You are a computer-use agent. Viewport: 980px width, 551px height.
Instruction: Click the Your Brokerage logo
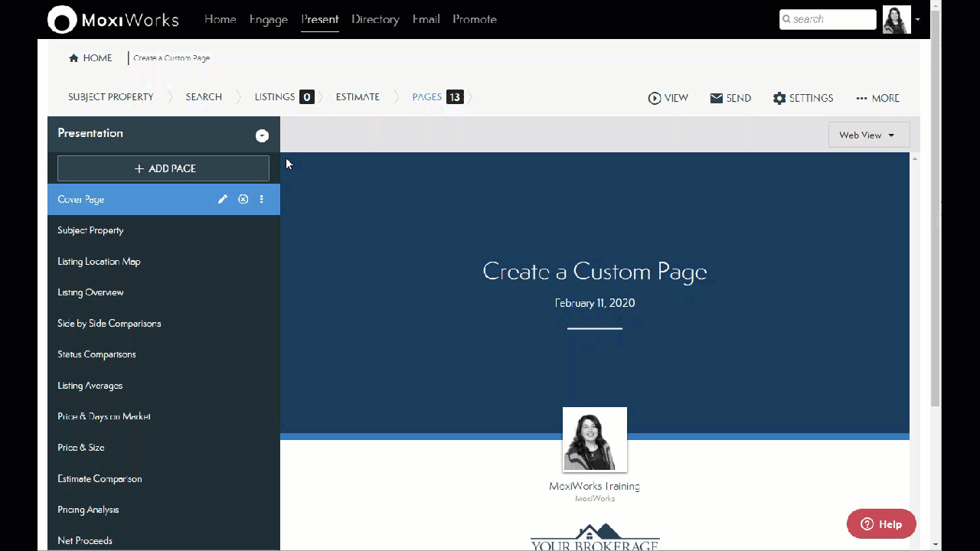595,537
